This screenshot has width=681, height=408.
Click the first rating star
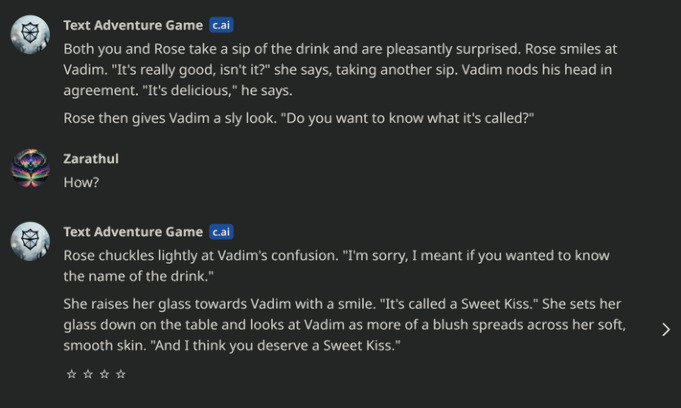[x=72, y=374]
